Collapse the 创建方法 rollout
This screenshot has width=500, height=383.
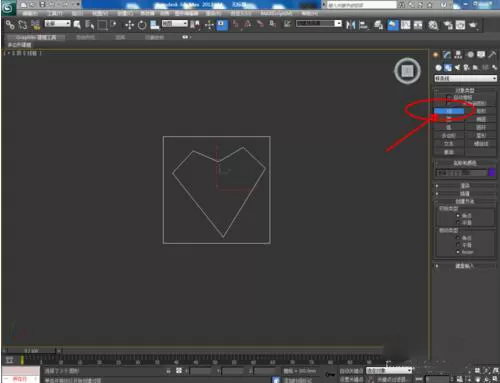(465, 201)
